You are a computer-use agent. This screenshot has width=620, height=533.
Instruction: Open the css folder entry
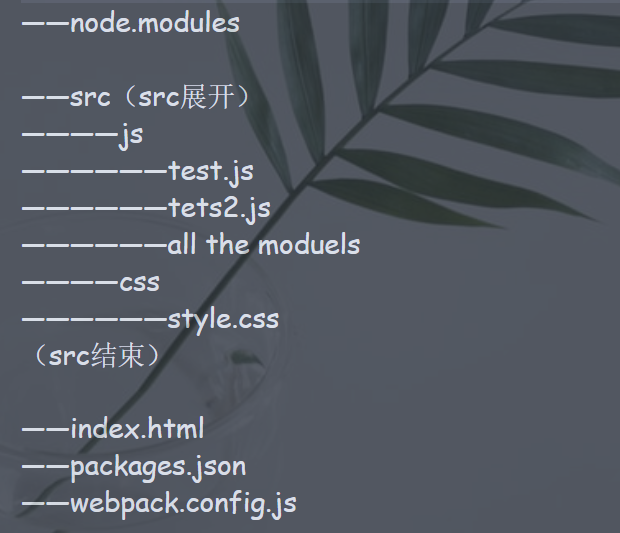(x=139, y=283)
